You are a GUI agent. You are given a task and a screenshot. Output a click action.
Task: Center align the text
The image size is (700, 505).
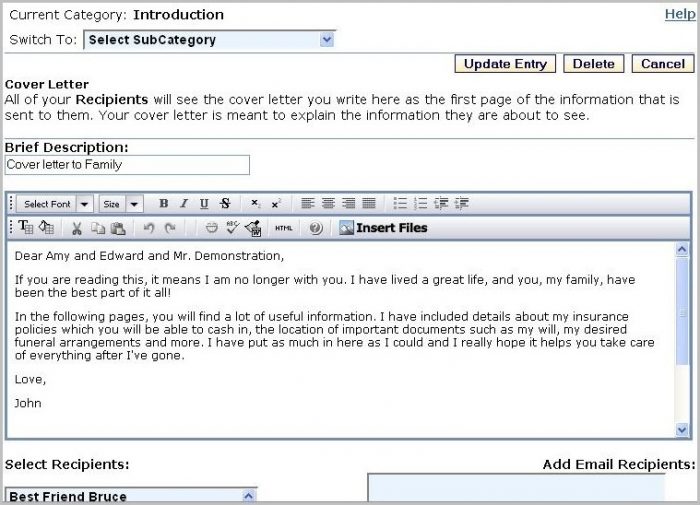point(328,204)
